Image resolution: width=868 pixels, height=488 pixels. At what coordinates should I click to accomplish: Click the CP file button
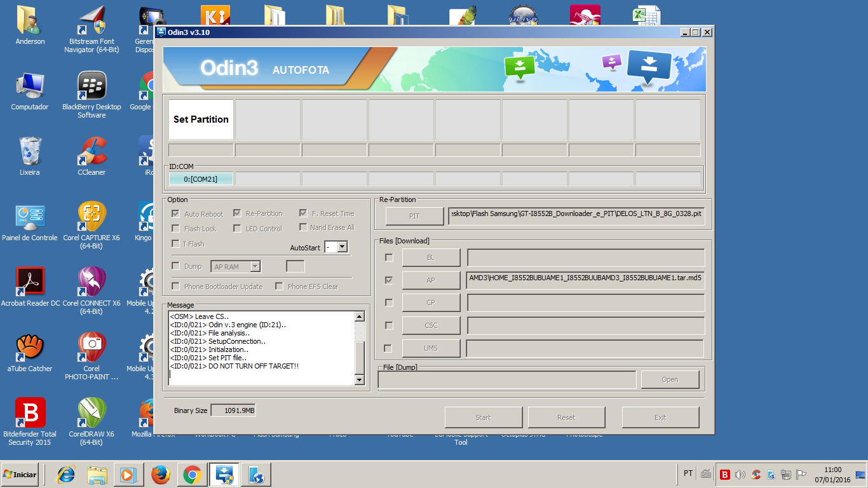click(431, 302)
